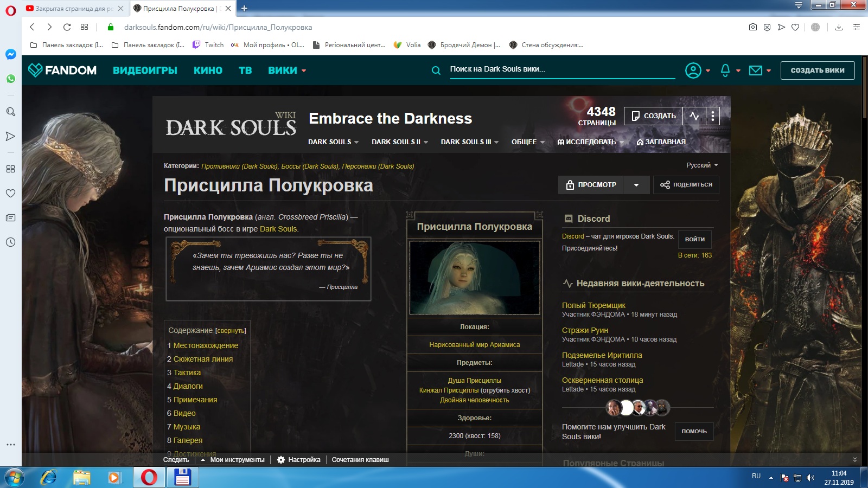Open Speed Dial grid icon in sidebar
The height and width of the screenshot is (488, 868).
[10, 169]
